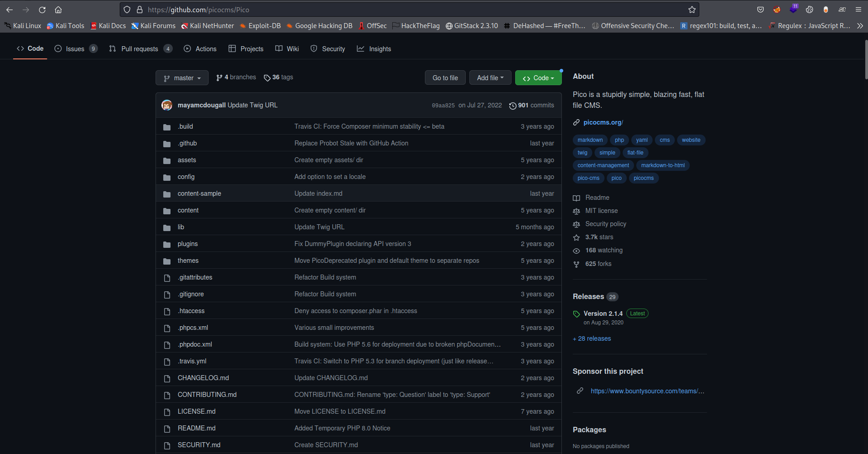Click the release tag icon for Version 2.1.4
Image resolution: width=868 pixels, height=454 pixels.
[x=576, y=314]
